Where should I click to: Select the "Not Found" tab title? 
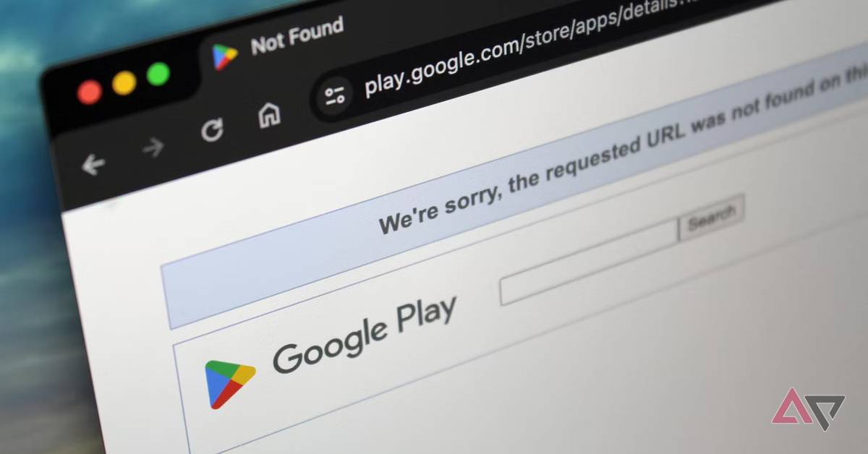pyautogui.click(x=297, y=37)
